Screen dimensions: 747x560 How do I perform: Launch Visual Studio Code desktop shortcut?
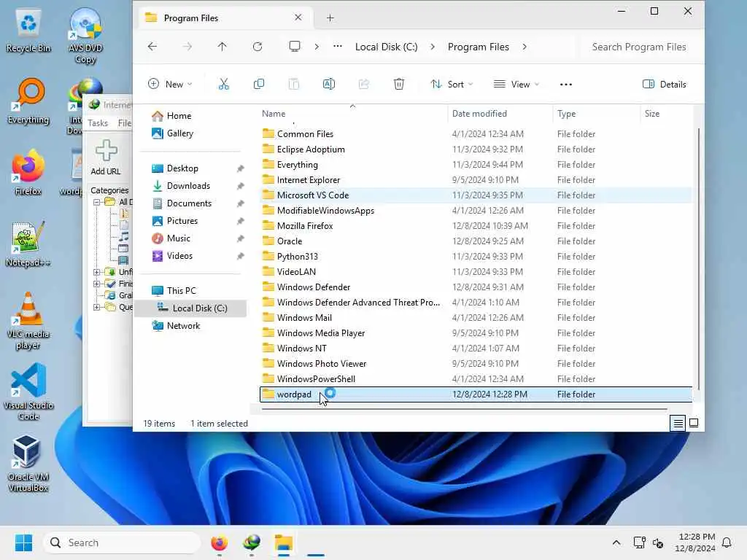pos(28,392)
